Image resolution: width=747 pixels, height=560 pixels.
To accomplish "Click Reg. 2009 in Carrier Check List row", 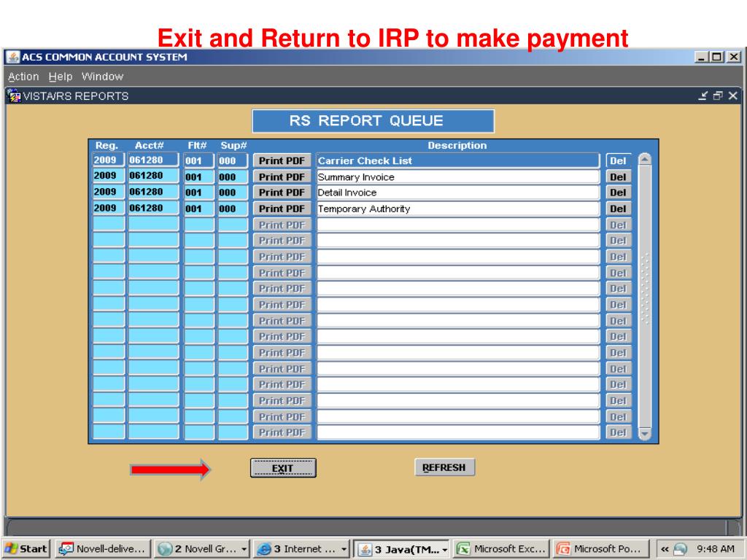I will pos(109,160).
